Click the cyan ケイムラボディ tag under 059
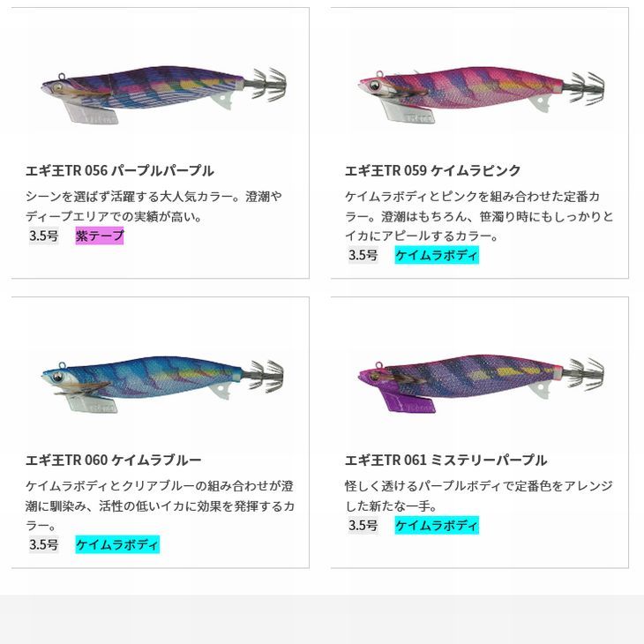This screenshot has width=644, height=644. [437, 255]
